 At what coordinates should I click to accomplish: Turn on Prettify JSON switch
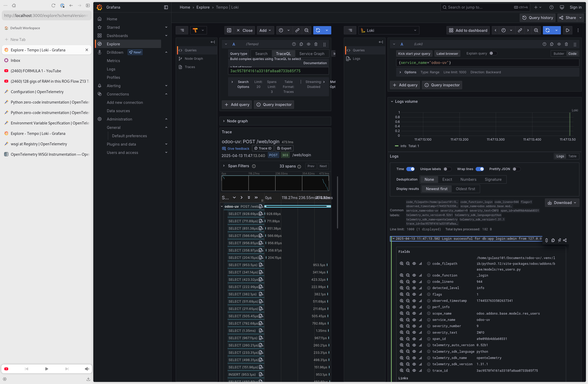(x=516, y=169)
